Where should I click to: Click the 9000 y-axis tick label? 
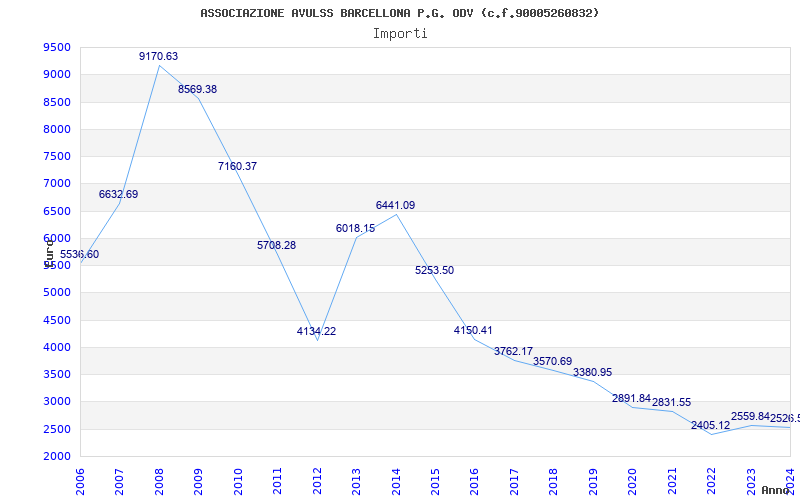coord(57,75)
